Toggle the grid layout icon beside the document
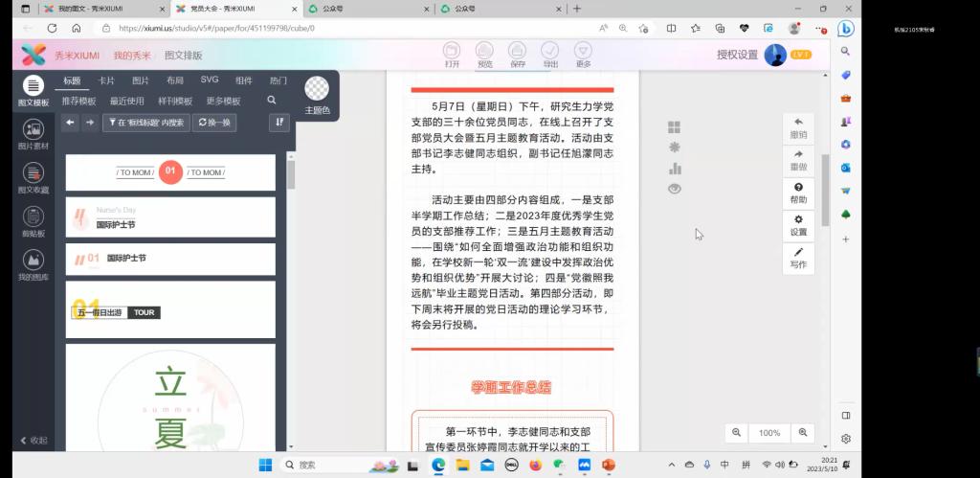980x478 pixels. [674, 127]
